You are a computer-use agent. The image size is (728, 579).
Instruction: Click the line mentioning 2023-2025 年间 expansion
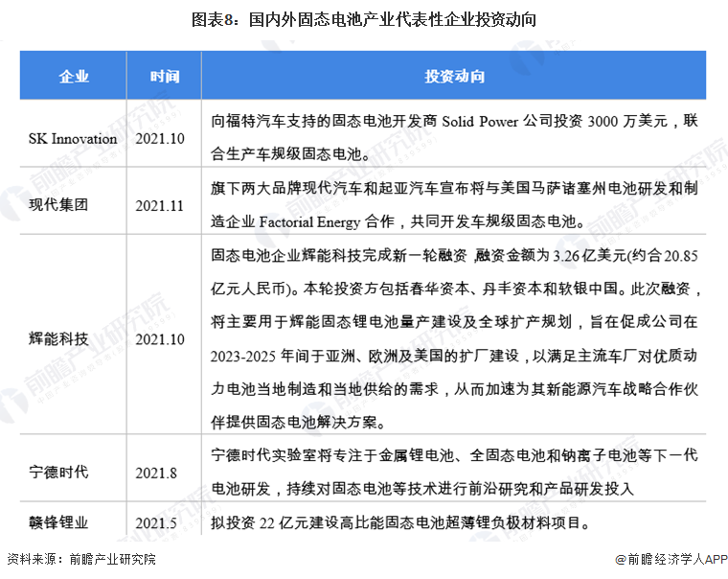pos(454,356)
